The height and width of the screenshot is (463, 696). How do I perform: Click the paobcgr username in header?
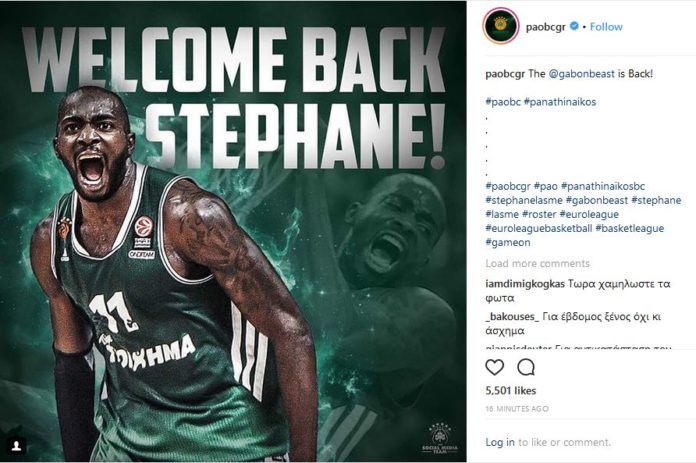coord(546,27)
